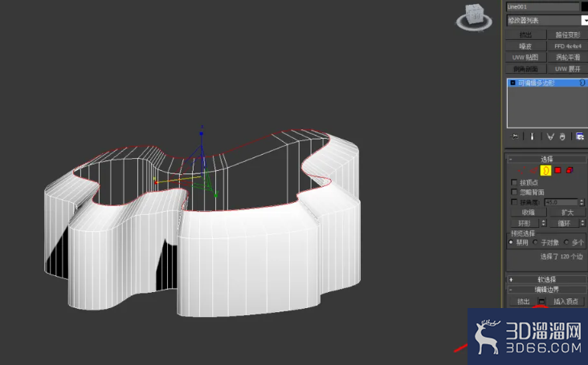
Task: Click Pin Stack icon
Action: click(x=514, y=136)
